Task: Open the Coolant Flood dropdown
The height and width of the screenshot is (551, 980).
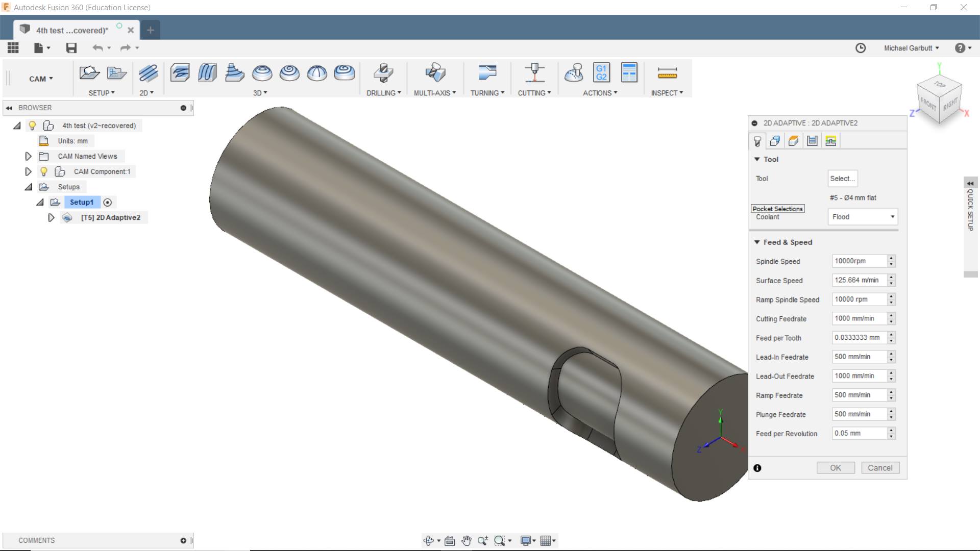Action: 862,217
